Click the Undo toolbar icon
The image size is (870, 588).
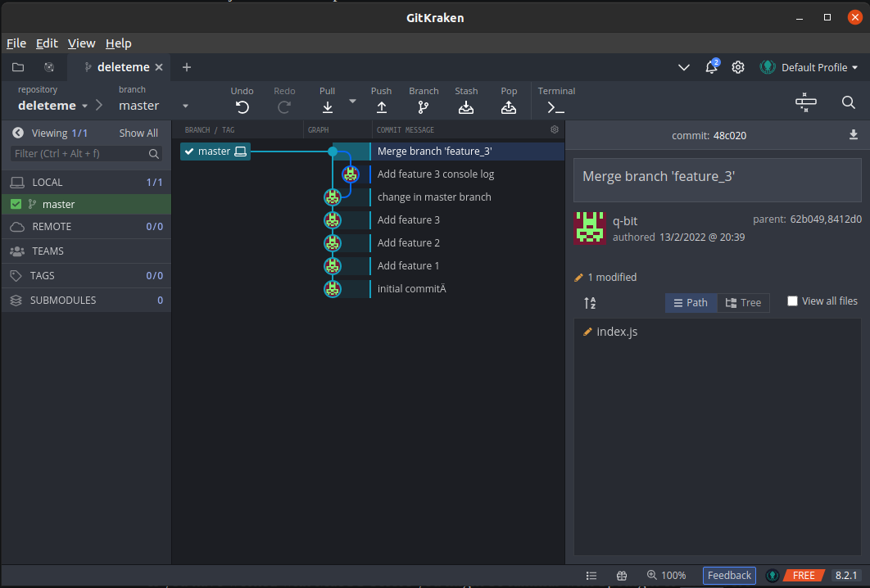click(x=242, y=107)
